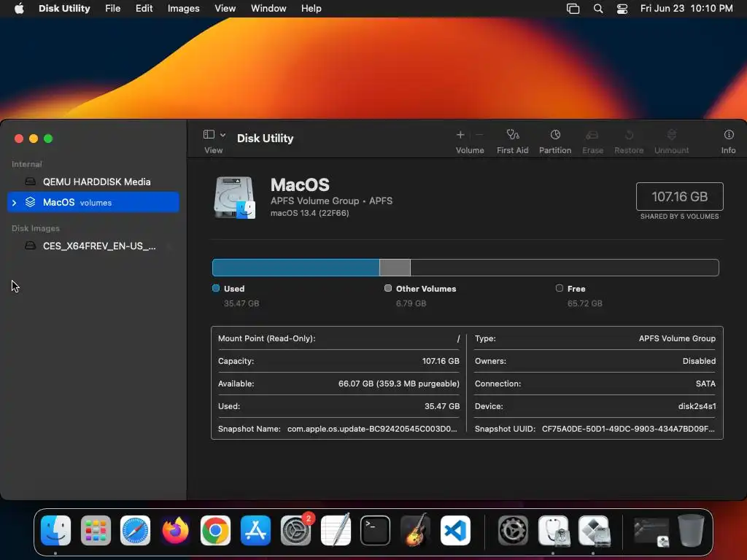Open Terminal from the Dock
The width and height of the screenshot is (747, 560).
coord(376,531)
